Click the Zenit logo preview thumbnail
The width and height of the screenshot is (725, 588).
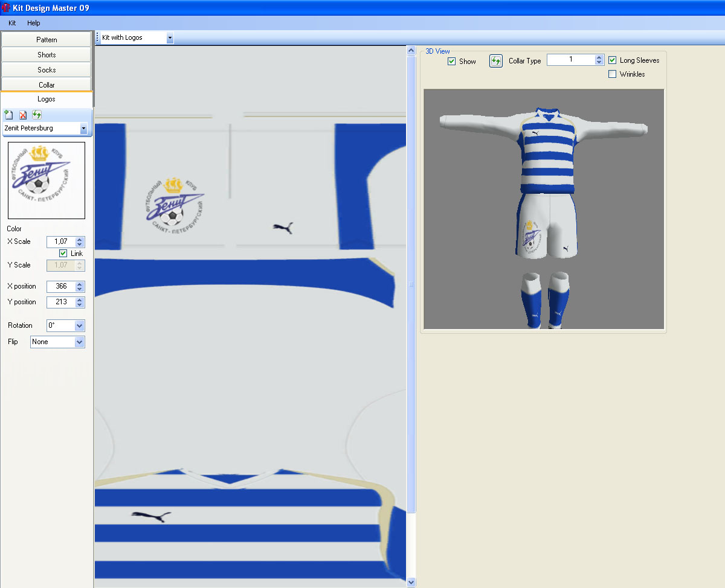pos(47,180)
